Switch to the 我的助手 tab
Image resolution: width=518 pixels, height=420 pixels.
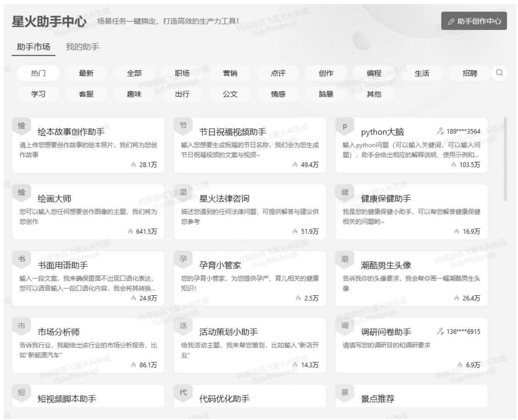click(x=82, y=47)
